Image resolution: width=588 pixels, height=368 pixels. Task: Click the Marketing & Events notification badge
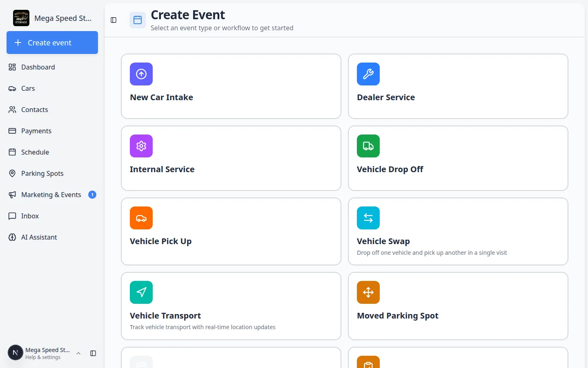point(92,195)
